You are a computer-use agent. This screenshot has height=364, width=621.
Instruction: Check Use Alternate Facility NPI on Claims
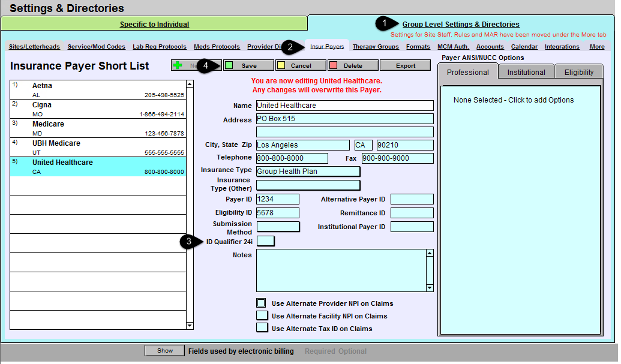point(262,315)
